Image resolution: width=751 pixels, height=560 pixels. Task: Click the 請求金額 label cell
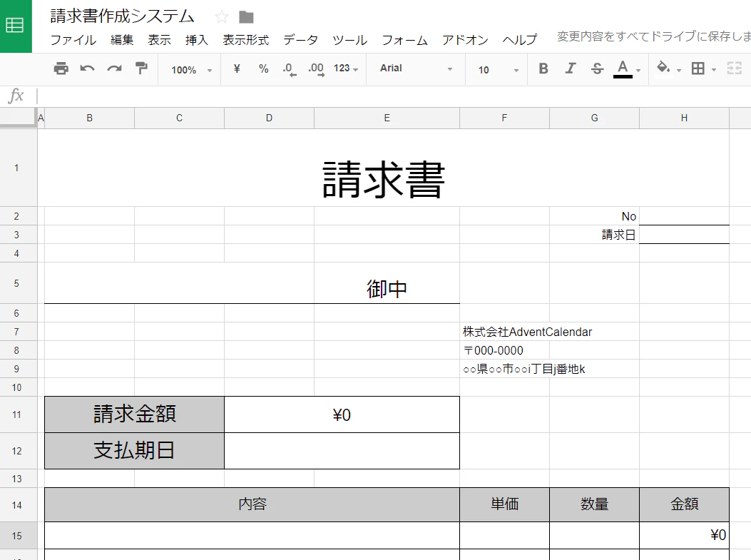click(x=135, y=415)
